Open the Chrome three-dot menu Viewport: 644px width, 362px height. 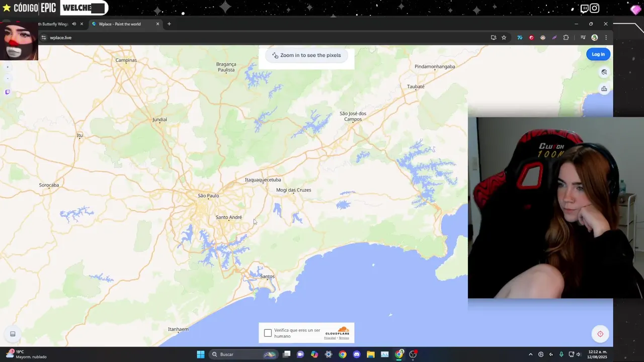pos(606,38)
